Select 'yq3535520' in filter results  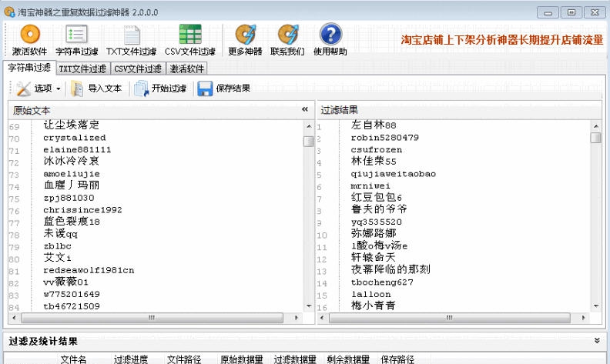[376, 222]
